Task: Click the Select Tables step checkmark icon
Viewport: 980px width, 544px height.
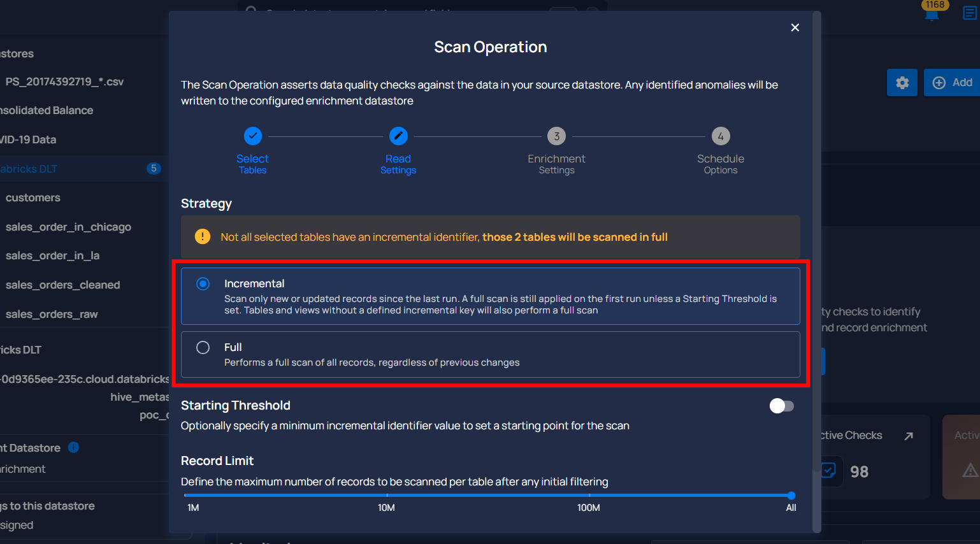Action: pos(253,136)
